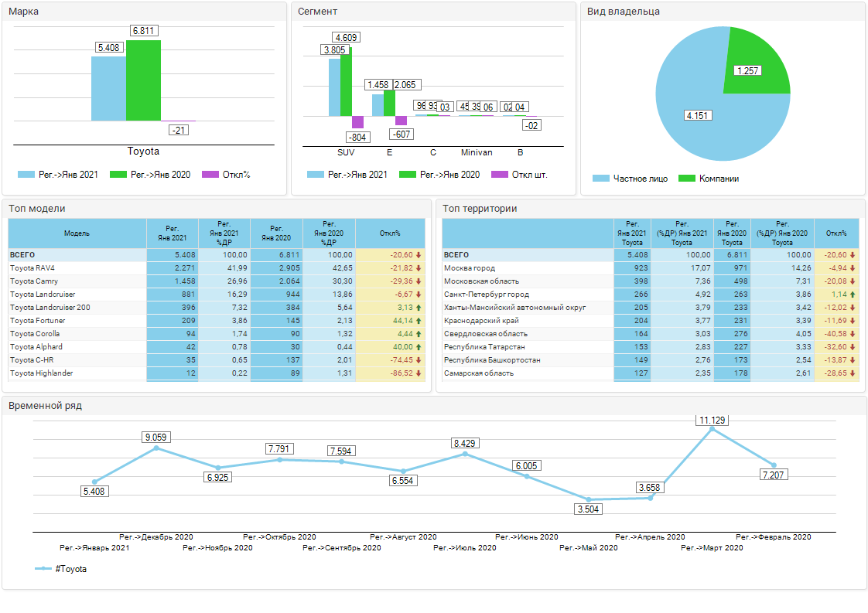Click the red down arrow in Toyota Highlander row
The image size is (868, 613).
coord(419,373)
